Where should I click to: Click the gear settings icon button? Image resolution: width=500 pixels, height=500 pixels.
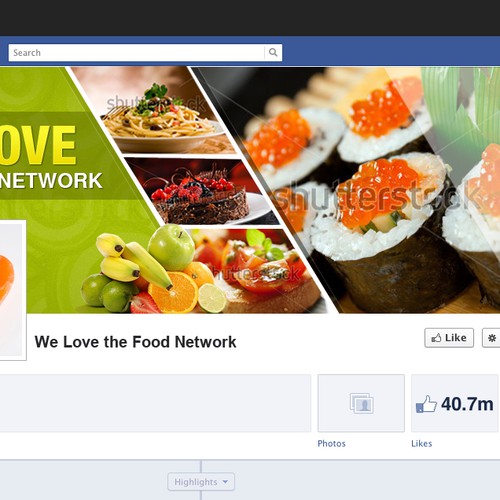(x=491, y=338)
